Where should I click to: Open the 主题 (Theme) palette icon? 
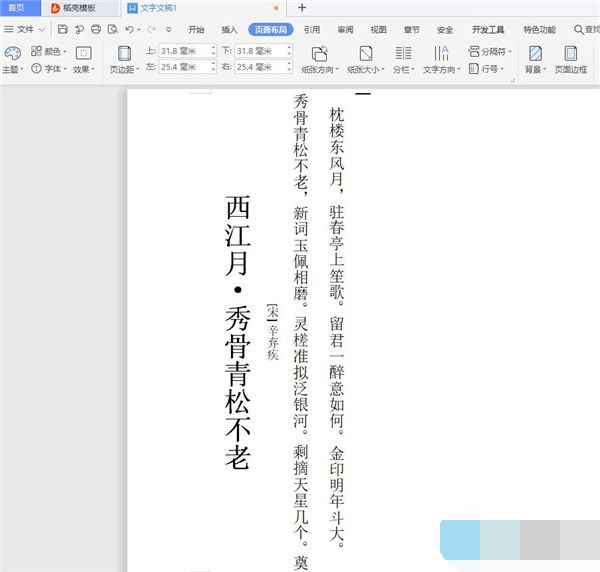[11, 54]
